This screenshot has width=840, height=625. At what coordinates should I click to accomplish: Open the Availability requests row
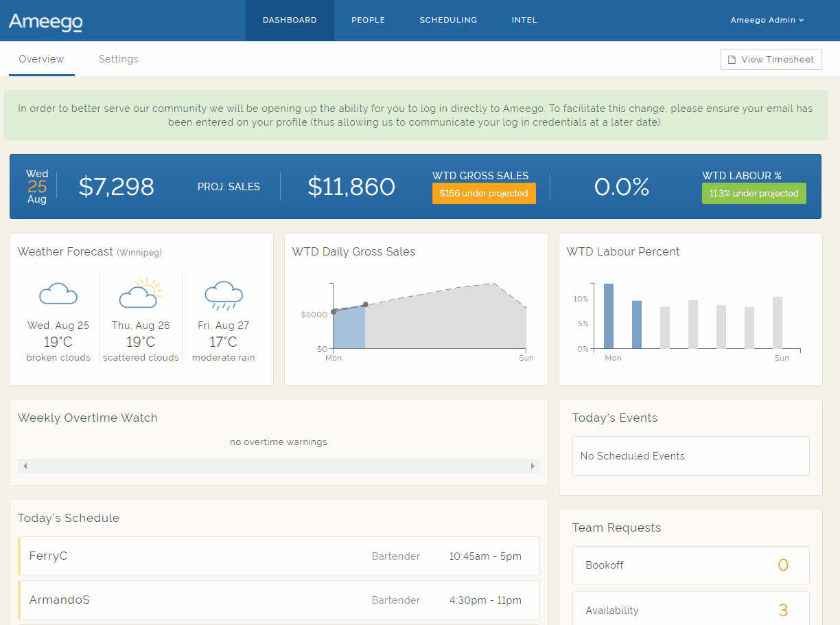pos(690,609)
